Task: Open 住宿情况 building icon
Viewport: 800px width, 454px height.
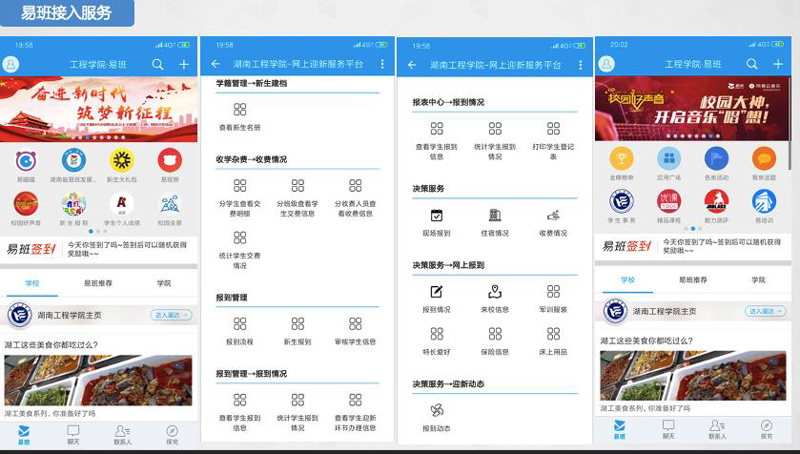Action: pos(494,216)
